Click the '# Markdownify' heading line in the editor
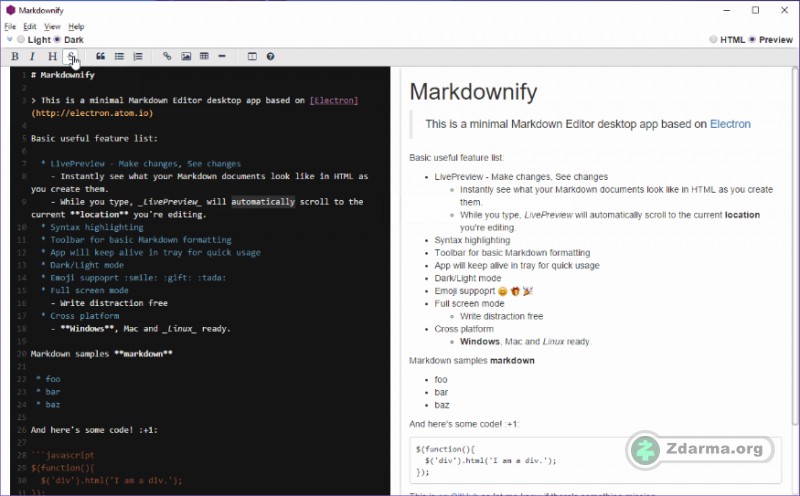This screenshot has height=496, width=800. click(63, 75)
